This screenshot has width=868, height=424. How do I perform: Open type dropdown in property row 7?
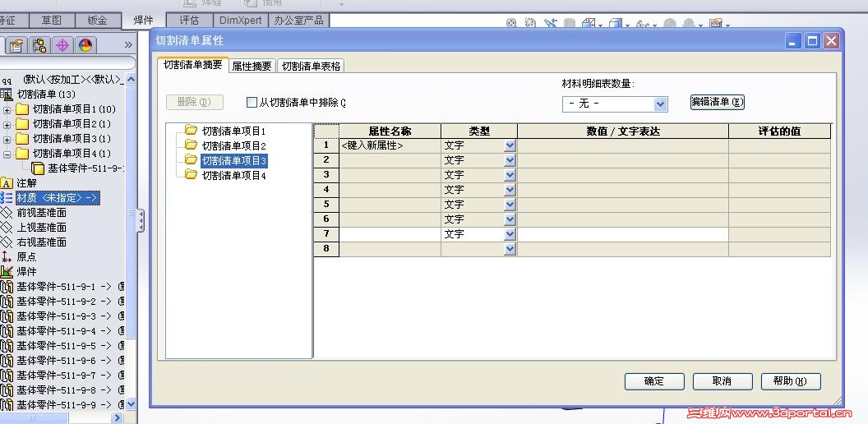510,234
